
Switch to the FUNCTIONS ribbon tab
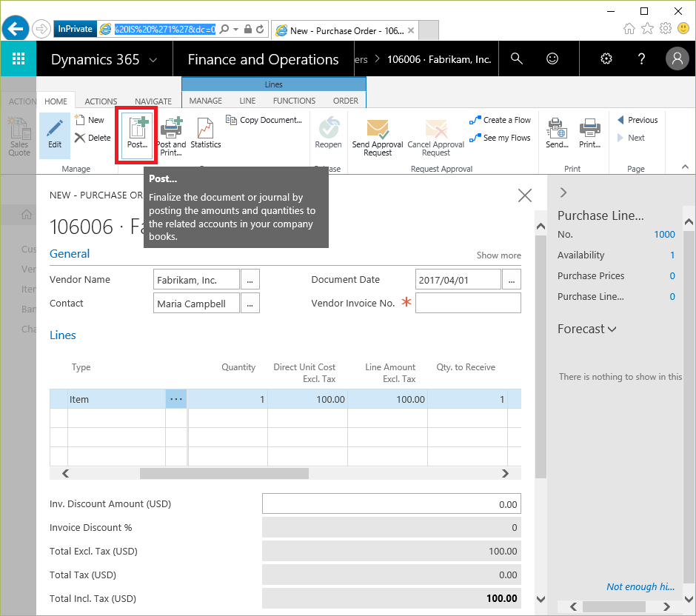tap(294, 101)
